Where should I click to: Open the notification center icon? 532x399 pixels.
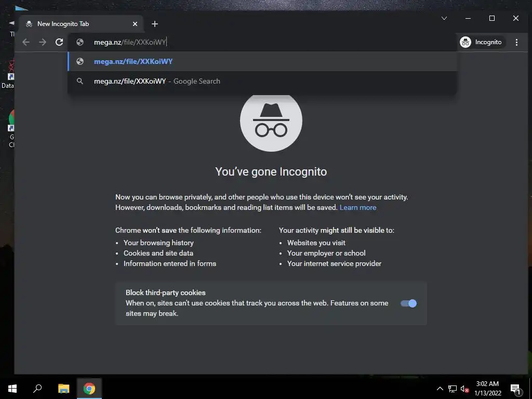point(515,389)
